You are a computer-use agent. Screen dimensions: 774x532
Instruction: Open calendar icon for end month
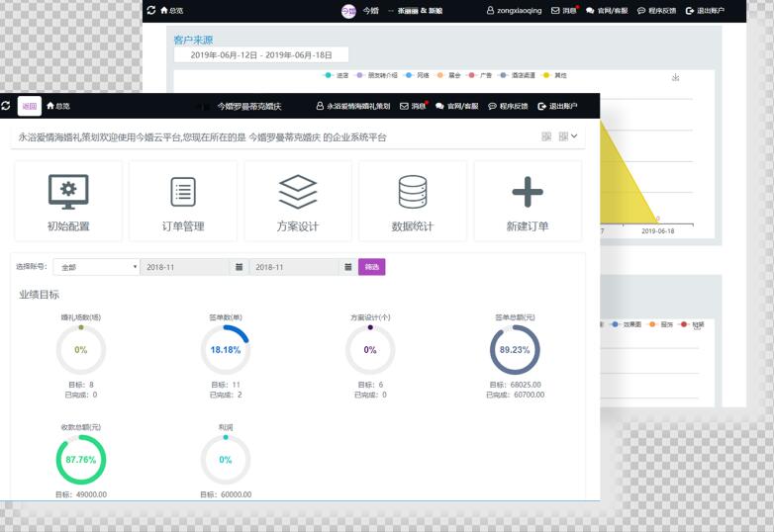click(x=348, y=267)
